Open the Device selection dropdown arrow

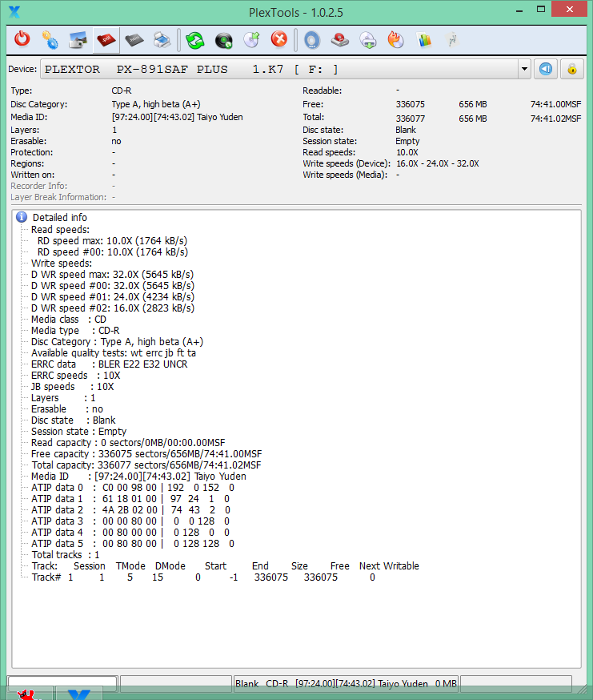(524, 69)
